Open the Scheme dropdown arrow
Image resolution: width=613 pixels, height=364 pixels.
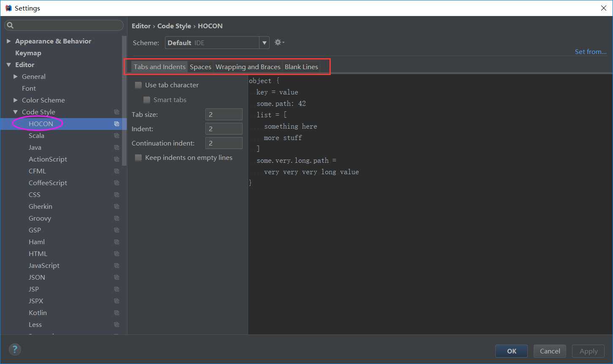coord(265,43)
